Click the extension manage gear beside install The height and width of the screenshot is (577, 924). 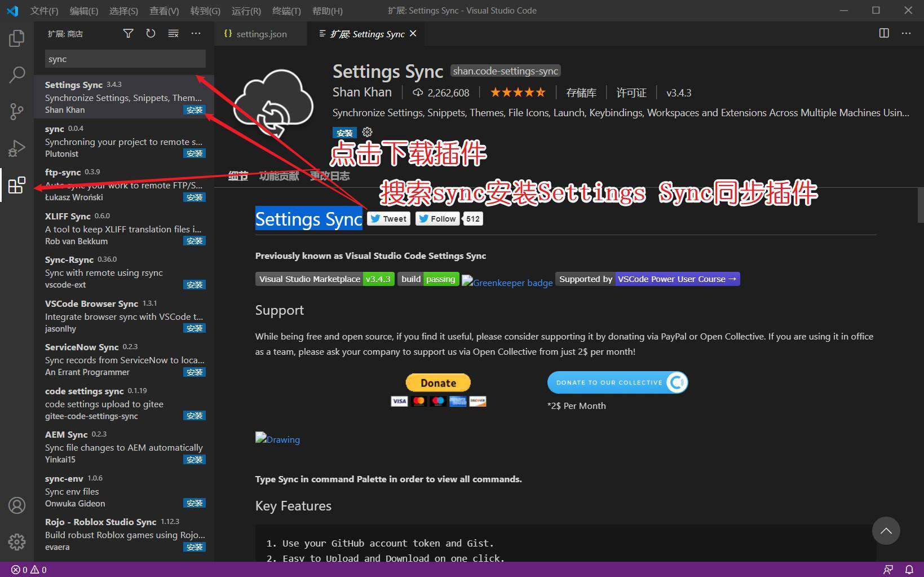[x=367, y=132]
